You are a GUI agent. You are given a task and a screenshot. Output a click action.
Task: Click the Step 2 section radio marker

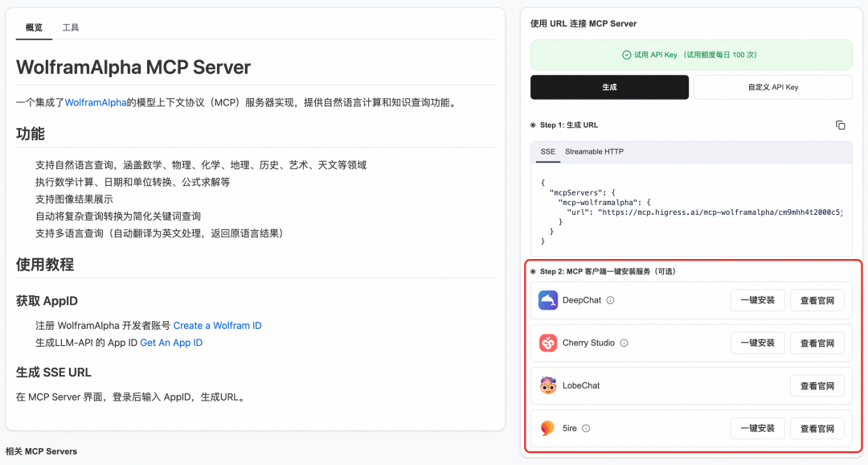[x=533, y=273]
